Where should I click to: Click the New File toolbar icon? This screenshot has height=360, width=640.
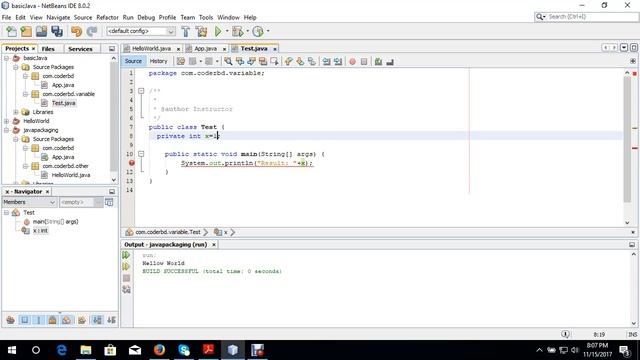[11, 31]
